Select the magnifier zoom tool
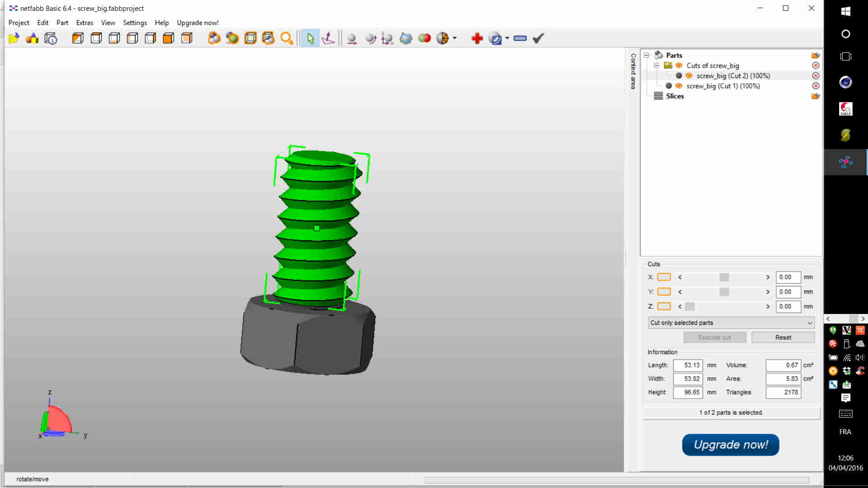The image size is (868, 488). (287, 38)
